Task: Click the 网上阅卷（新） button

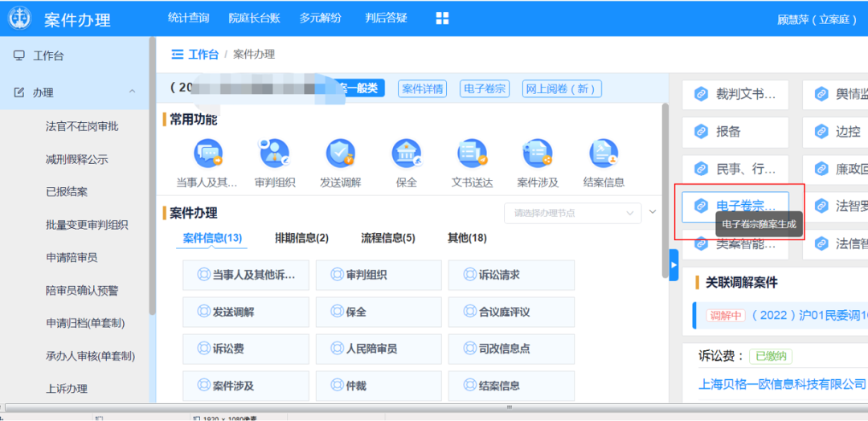Action: (x=562, y=88)
